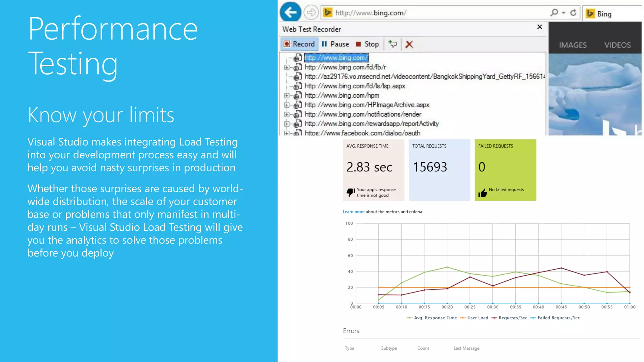Screen dimensions: 644x362
Task: Click the request icon beside notifications/render
Action: [x=297, y=114]
